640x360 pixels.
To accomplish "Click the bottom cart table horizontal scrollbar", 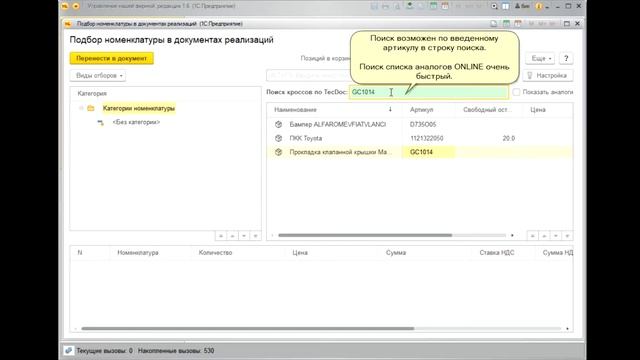I will tap(247, 328).
